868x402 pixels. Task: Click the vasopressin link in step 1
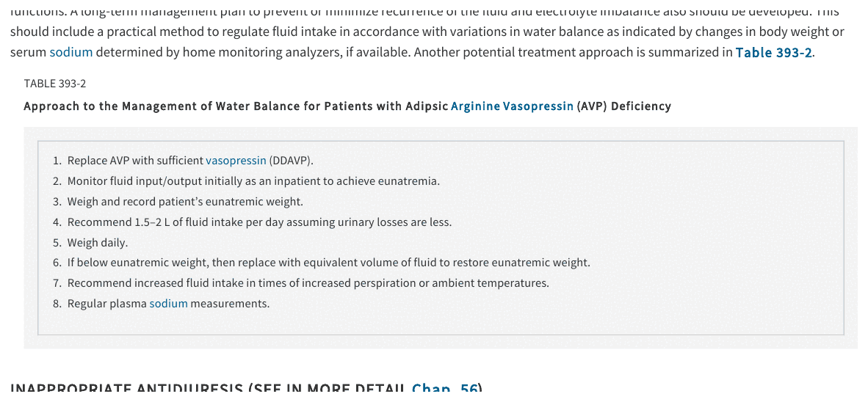236,161
